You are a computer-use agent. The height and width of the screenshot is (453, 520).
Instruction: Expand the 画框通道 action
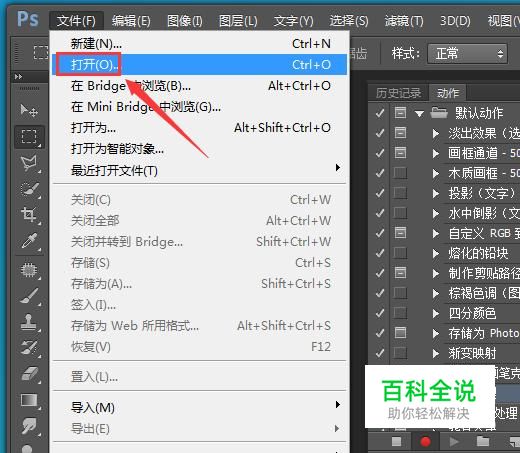435,153
